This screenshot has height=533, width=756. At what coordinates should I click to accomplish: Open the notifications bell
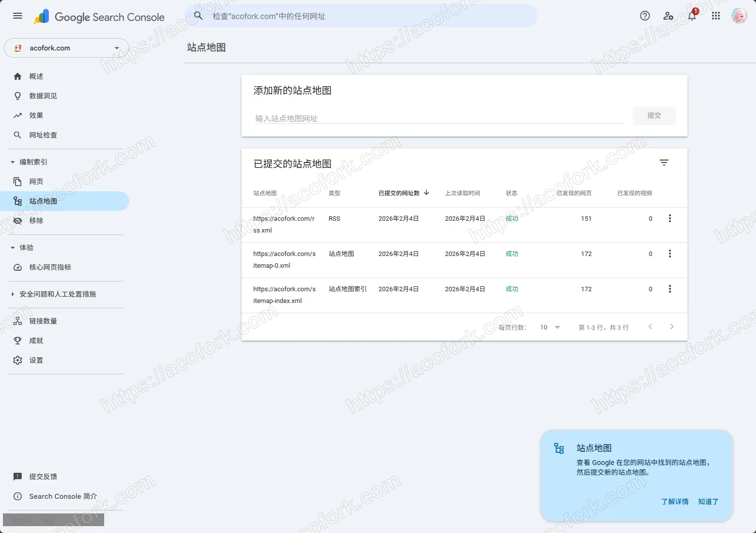[691, 16]
